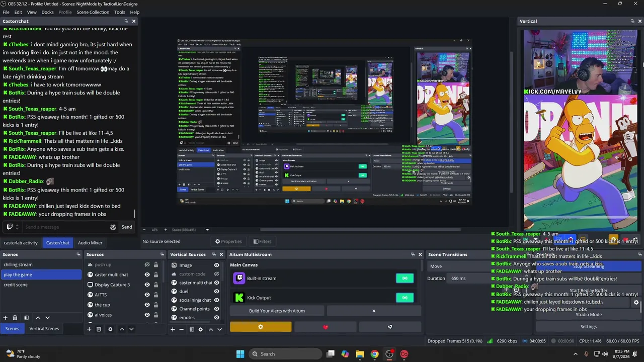Move the selected scene down in Scenes
The width and height of the screenshot is (644, 362).
pos(47,318)
